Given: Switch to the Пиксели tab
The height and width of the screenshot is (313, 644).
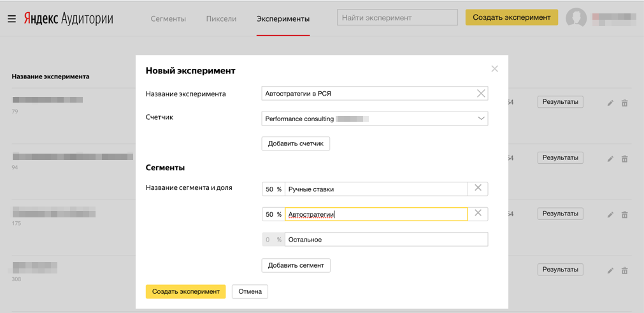Looking at the screenshot, I should [221, 19].
